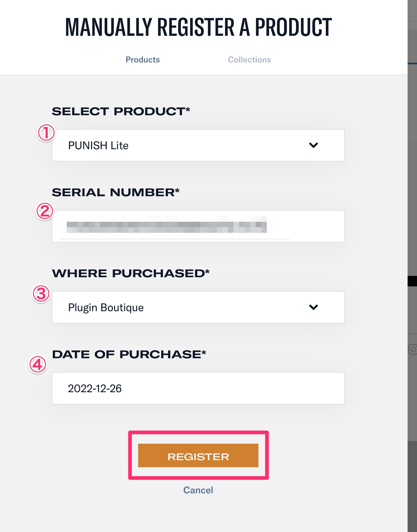417x532 pixels.
Task: Expand the Plugin Boutique store dropdown
Action: coord(183,307)
